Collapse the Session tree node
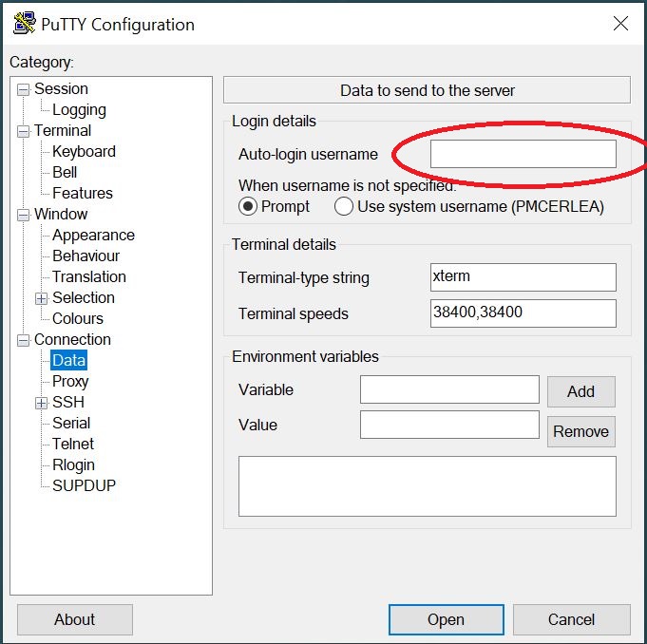Screen dimensions: 647x644 pyautogui.click(x=24, y=89)
